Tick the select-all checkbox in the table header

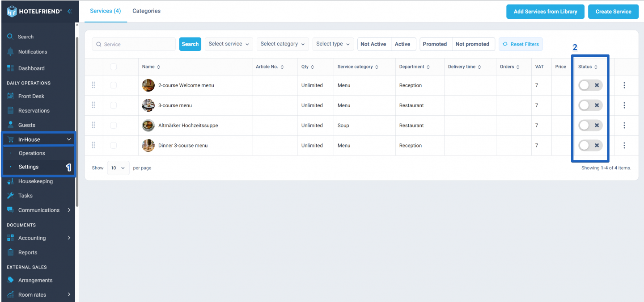[113, 67]
